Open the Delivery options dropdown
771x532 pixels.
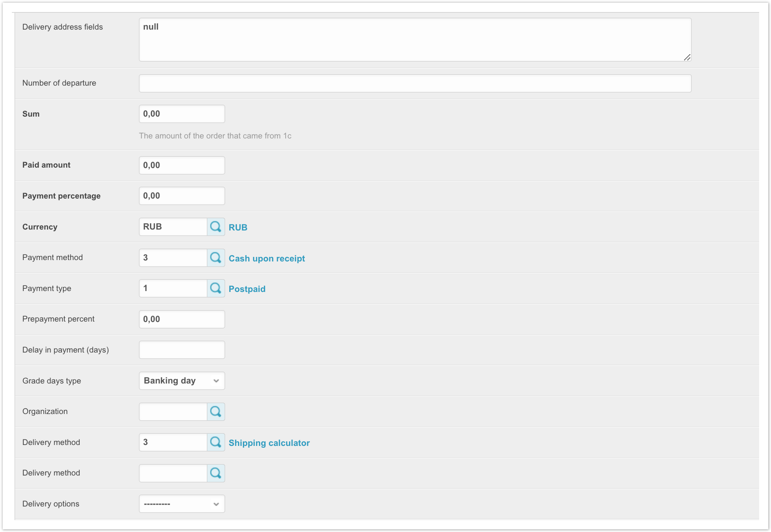pos(182,504)
